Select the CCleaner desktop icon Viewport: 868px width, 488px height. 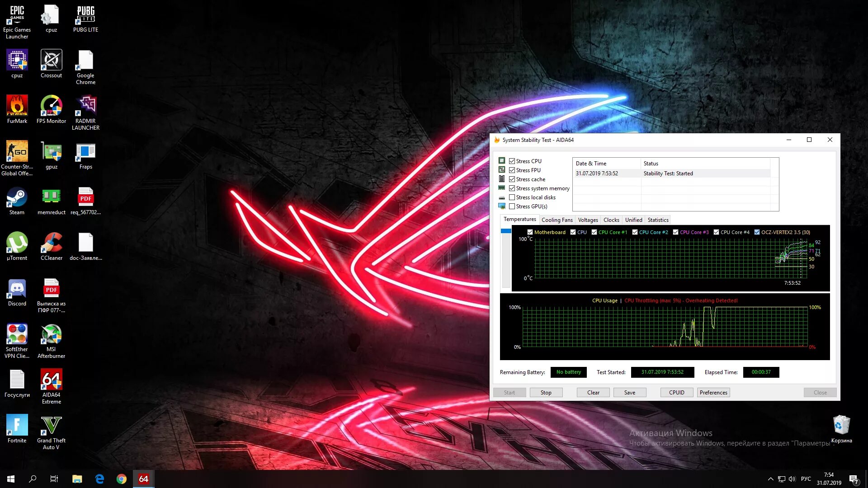tap(51, 243)
